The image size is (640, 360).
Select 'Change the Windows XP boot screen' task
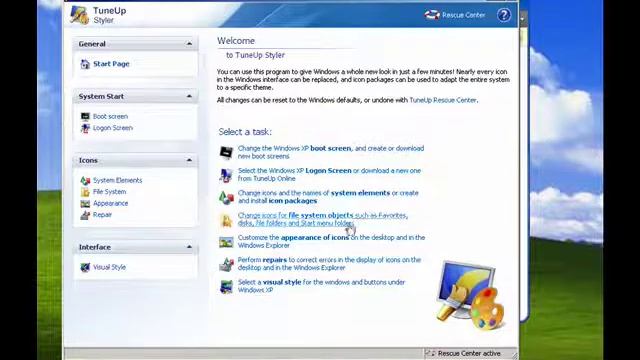point(331,152)
